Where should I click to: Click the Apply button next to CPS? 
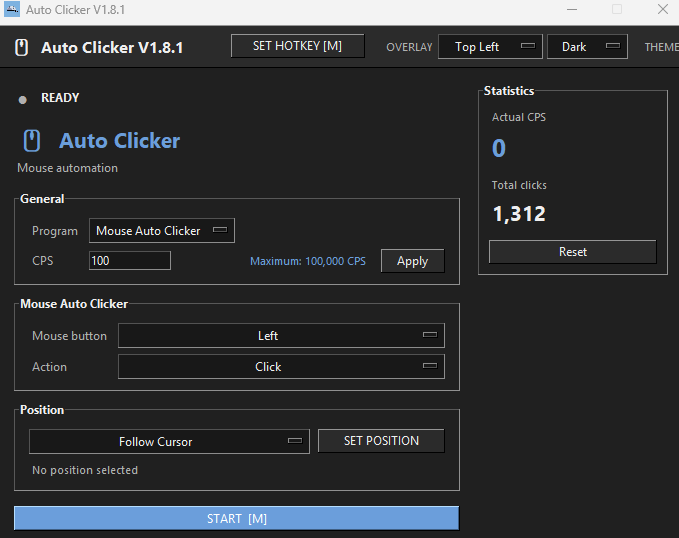pos(413,261)
